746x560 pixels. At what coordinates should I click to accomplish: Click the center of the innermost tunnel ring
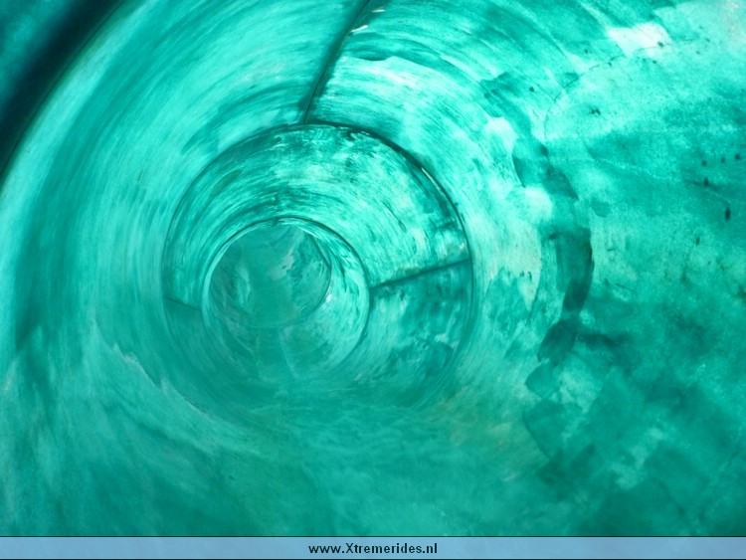[269, 279]
